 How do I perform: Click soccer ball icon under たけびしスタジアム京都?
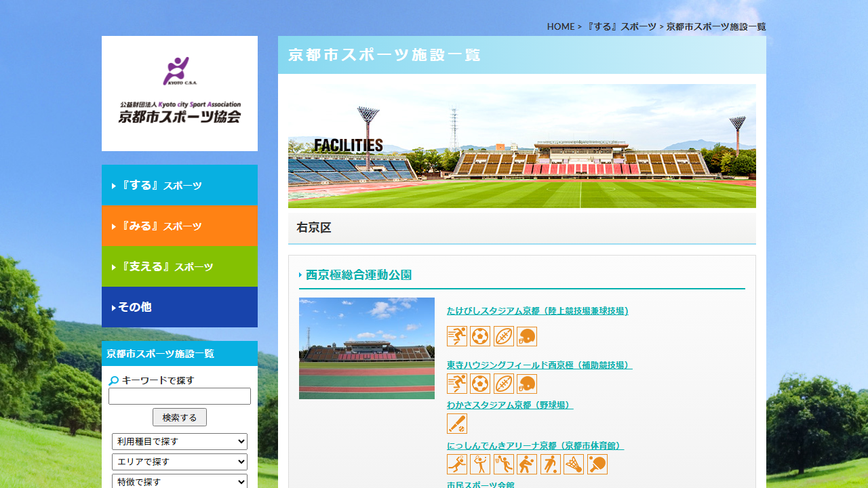pyautogui.click(x=480, y=336)
